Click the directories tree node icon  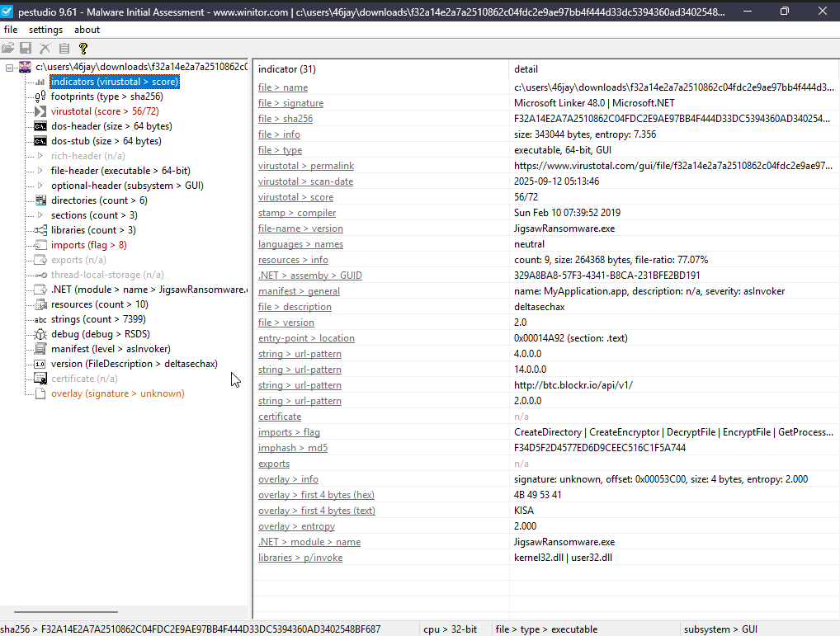click(x=40, y=200)
